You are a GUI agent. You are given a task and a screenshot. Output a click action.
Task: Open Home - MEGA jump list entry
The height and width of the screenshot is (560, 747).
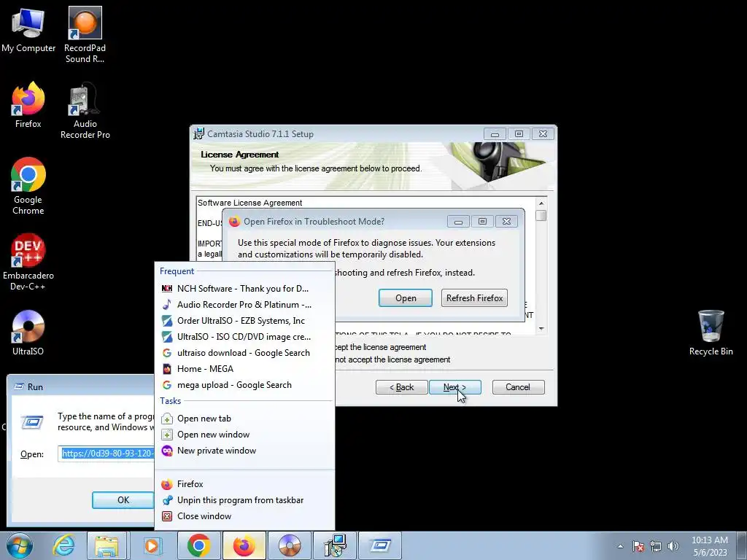click(244, 369)
